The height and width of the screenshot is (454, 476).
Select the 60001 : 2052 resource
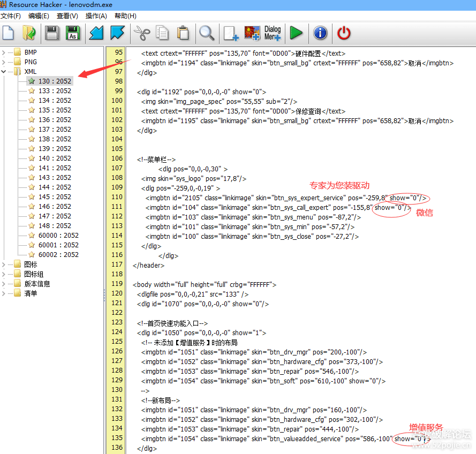tap(58, 245)
